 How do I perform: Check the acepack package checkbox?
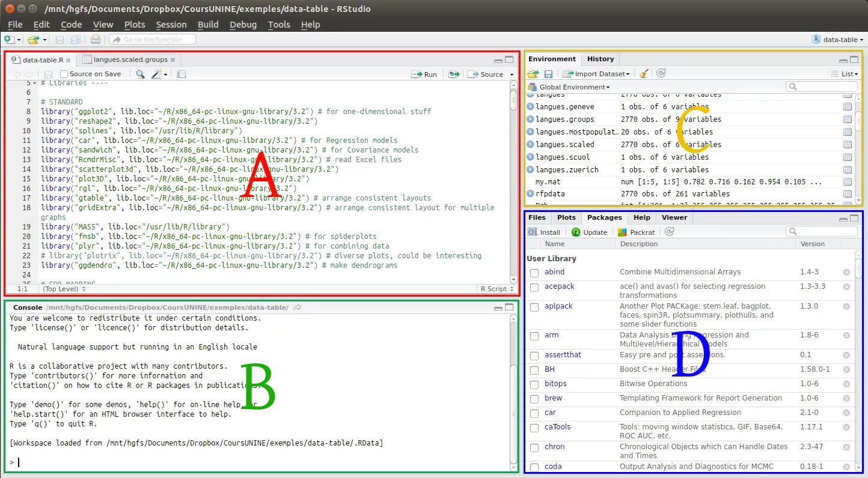pyautogui.click(x=534, y=287)
